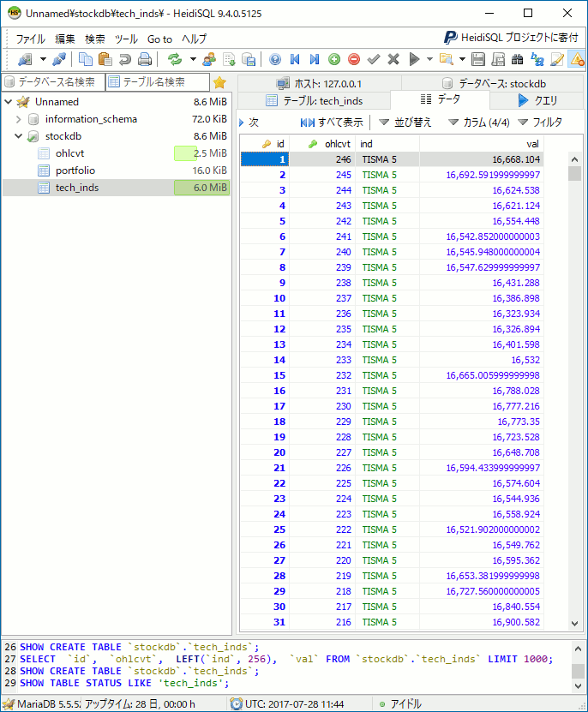The width and height of the screenshot is (588, 712).
Task: Open the フィルタ filter panel
Action: tap(540, 123)
